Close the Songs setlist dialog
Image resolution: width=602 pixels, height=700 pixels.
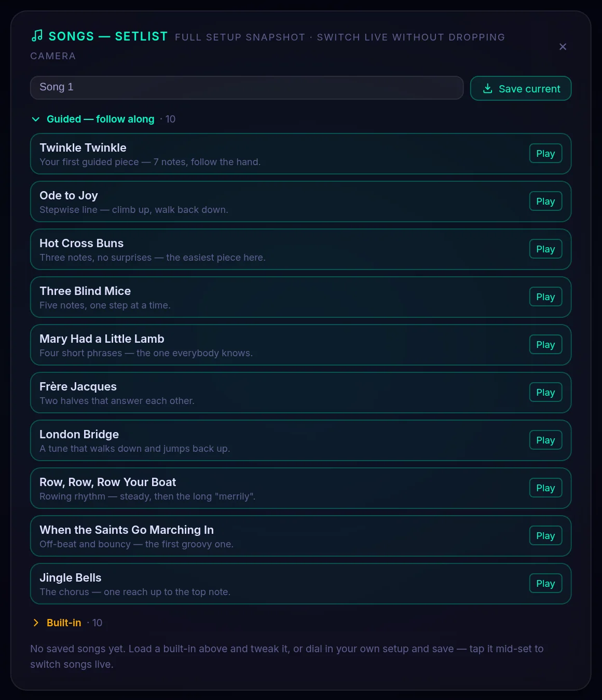(x=563, y=47)
